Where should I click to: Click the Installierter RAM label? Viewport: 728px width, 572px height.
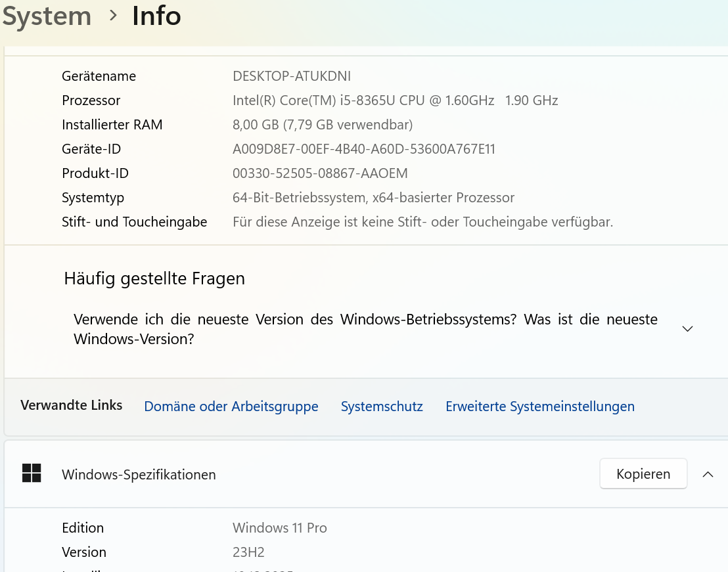pos(112,125)
